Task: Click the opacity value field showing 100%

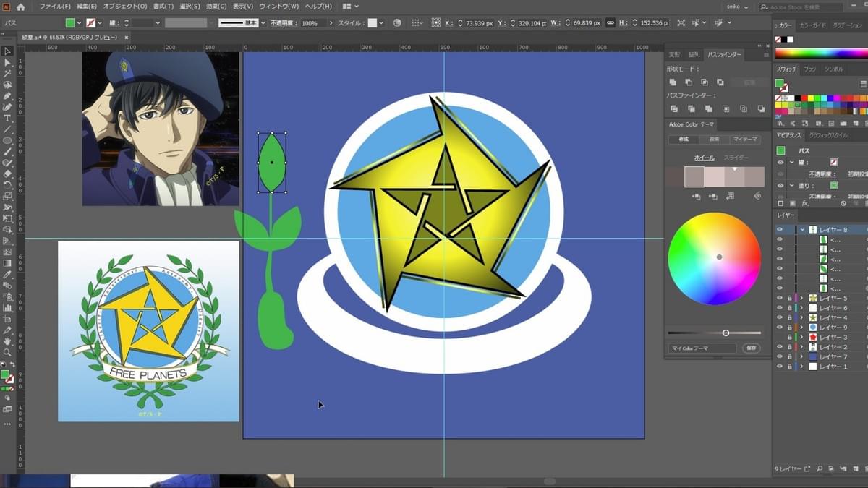Action: [312, 23]
